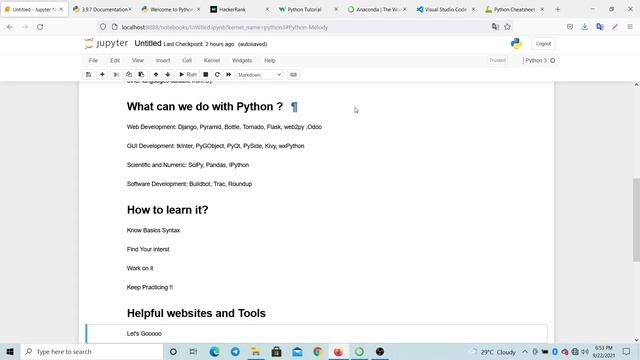Reload the current page

click(x=40, y=27)
